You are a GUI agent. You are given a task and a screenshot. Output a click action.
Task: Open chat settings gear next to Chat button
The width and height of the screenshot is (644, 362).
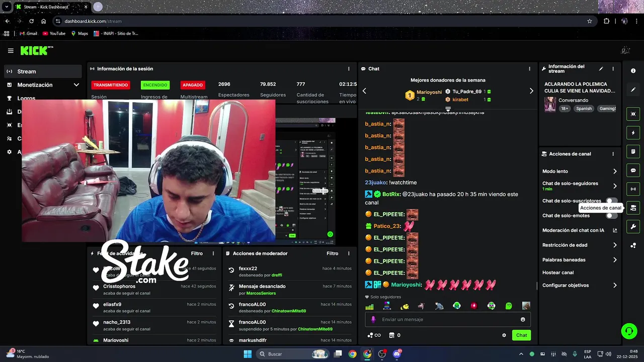click(x=504, y=335)
